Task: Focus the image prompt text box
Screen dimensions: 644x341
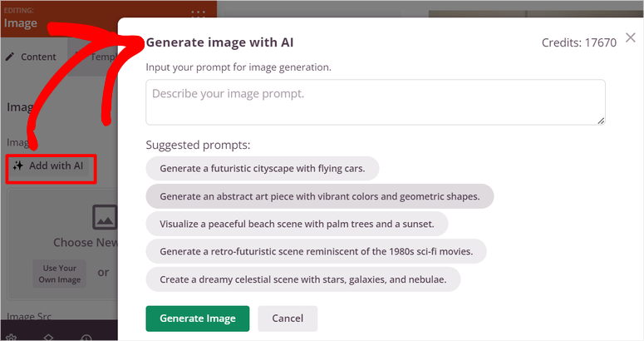Action: click(374, 102)
